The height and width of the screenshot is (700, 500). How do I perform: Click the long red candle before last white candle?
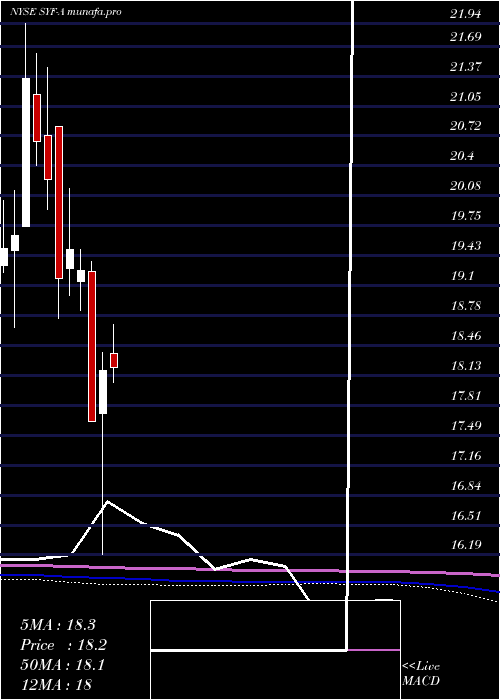coord(92,346)
